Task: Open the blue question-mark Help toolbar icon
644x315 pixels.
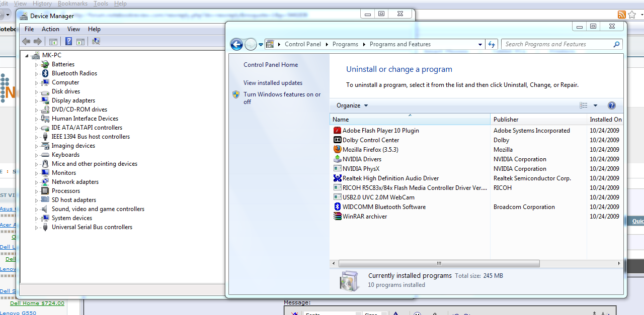Action: coord(69,42)
